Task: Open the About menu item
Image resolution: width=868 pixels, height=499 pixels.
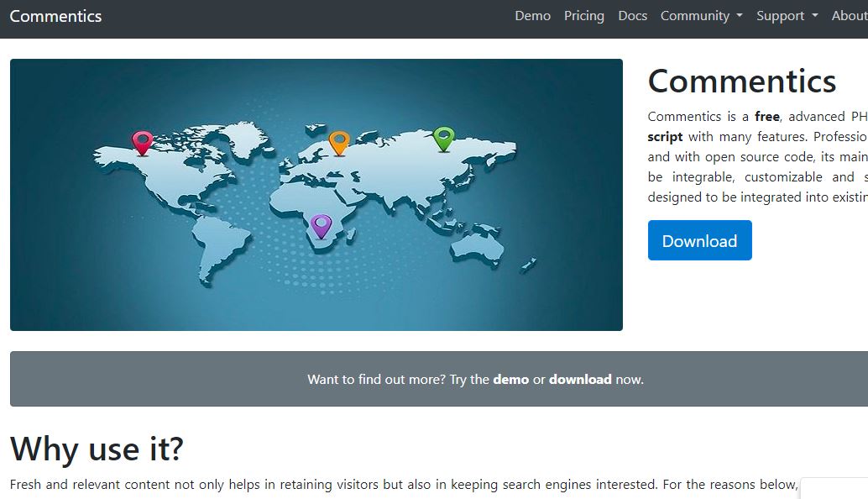Action: 850,16
